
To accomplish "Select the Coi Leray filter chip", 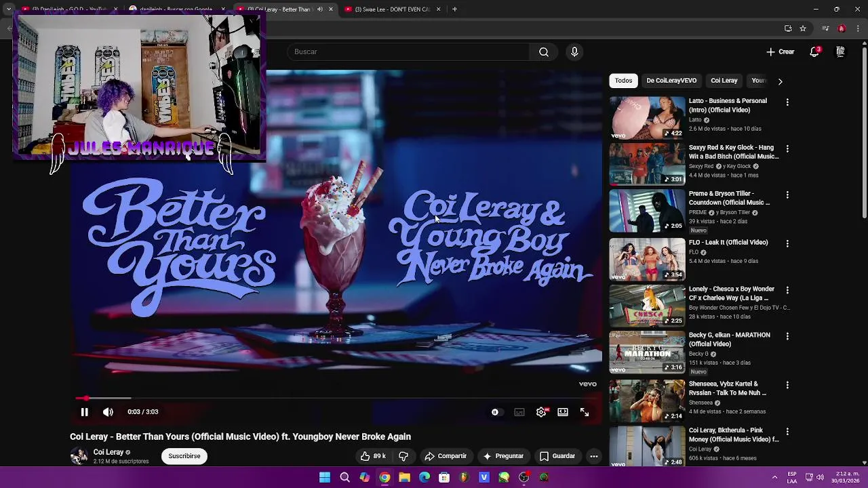I will click(724, 81).
